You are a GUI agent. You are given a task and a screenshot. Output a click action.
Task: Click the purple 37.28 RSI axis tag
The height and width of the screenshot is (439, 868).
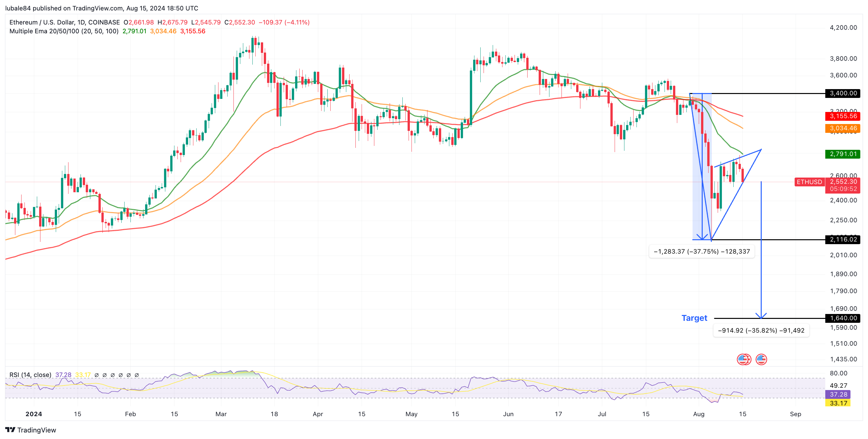click(838, 394)
